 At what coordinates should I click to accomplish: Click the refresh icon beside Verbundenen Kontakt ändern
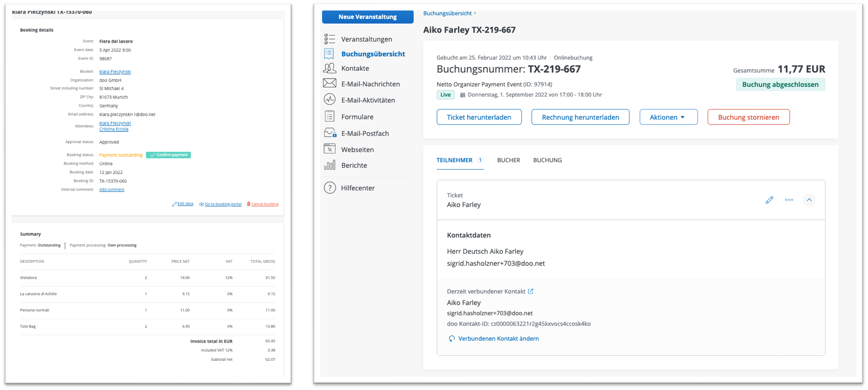click(452, 338)
